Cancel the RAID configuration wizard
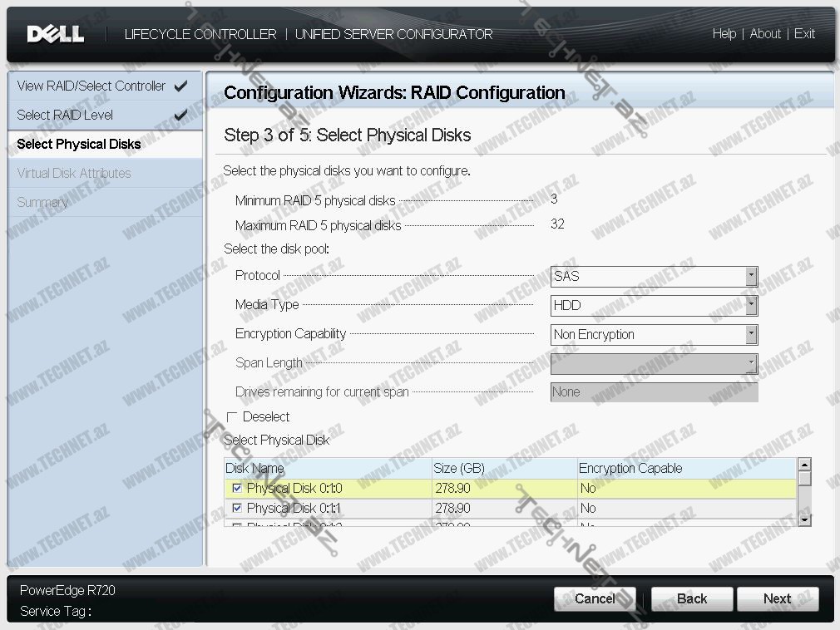 [x=595, y=598]
